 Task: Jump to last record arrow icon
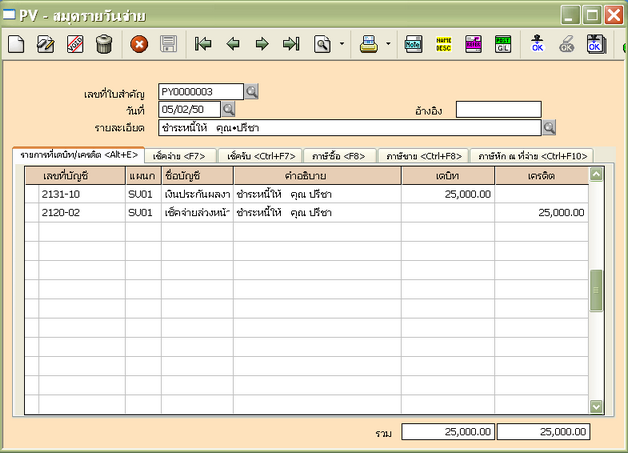[291, 44]
